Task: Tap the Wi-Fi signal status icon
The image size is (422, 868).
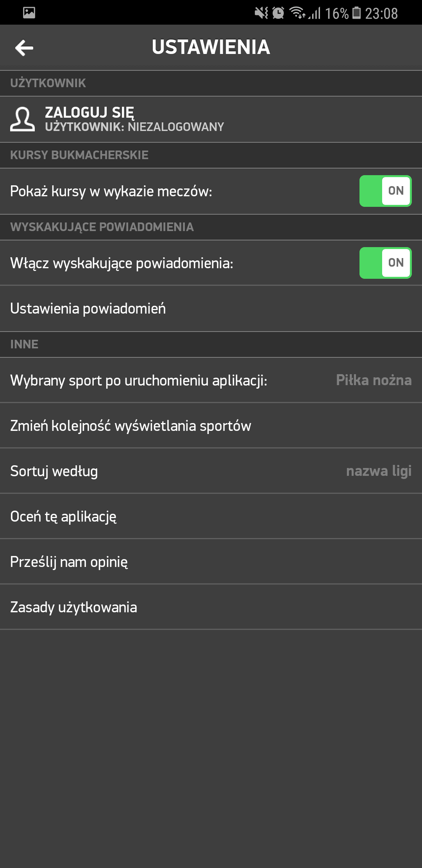Action: click(x=297, y=13)
